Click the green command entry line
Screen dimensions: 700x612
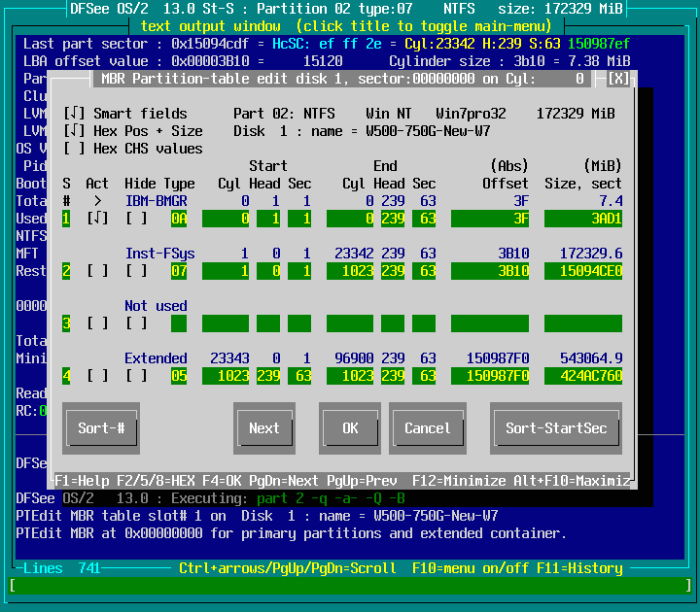point(350,586)
